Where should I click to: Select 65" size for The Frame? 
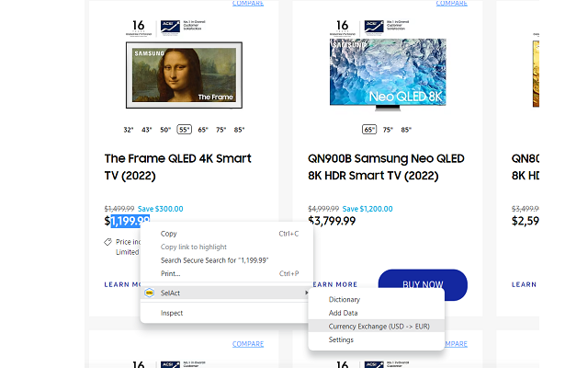(203, 130)
